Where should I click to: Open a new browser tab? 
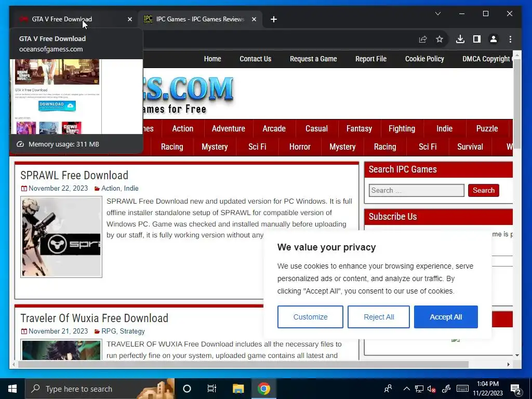pos(274,19)
